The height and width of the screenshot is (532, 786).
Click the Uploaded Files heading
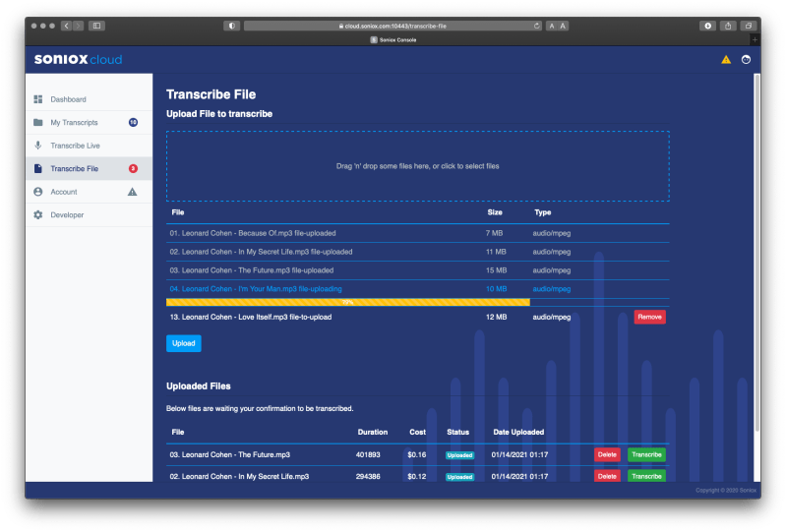(199, 386)
